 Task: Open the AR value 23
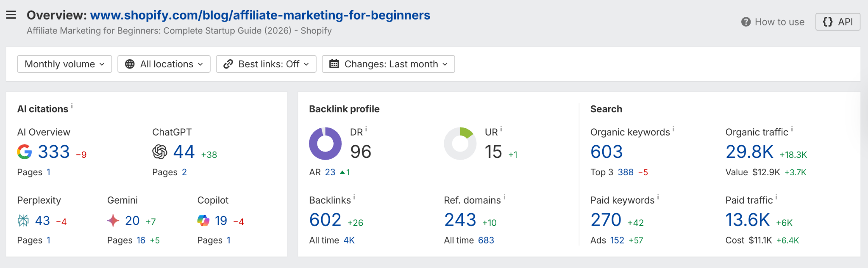330,172
